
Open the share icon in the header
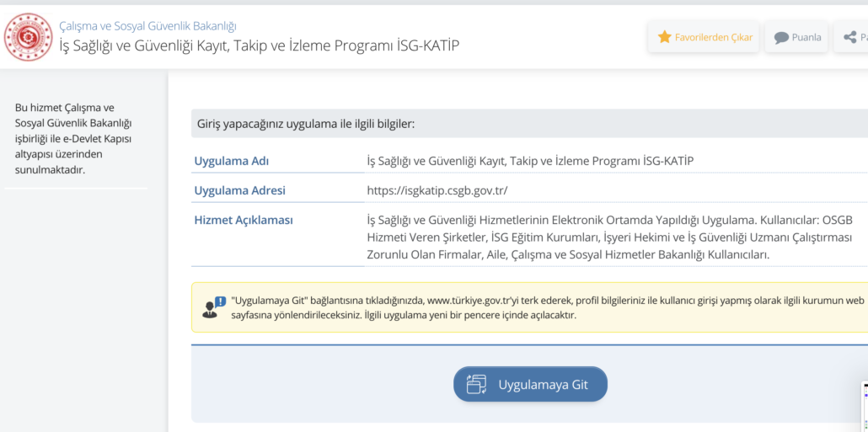pos(849,37)
